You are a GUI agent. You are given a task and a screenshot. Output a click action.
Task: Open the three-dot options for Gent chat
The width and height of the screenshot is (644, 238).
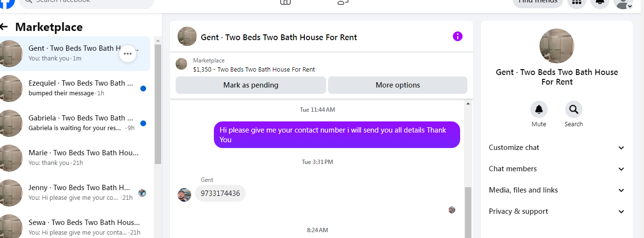tap(128, 54)
